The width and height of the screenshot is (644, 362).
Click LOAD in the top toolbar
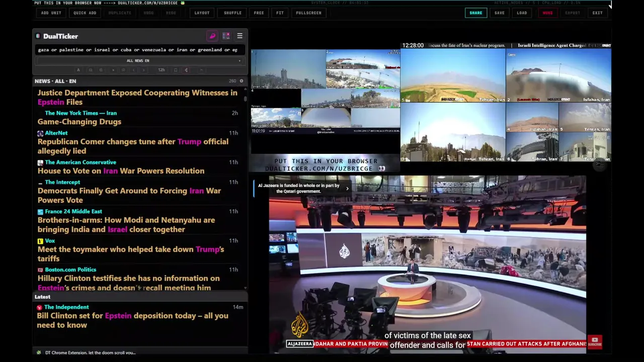pyautogui.click(x=522, y=13)
